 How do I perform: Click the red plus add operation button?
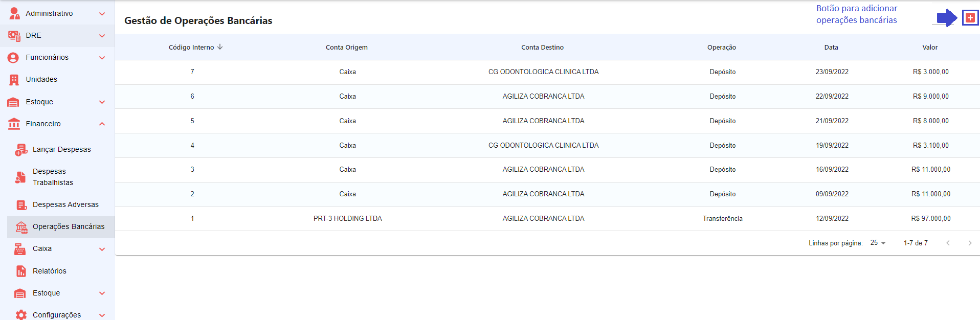(x=970, y=18)
